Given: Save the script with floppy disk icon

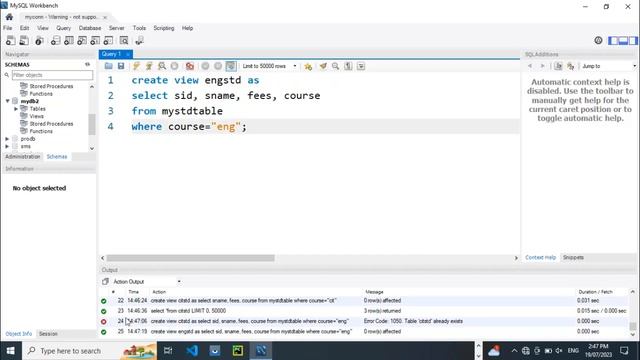Looking at the screenshot, I should pos(121,66).
